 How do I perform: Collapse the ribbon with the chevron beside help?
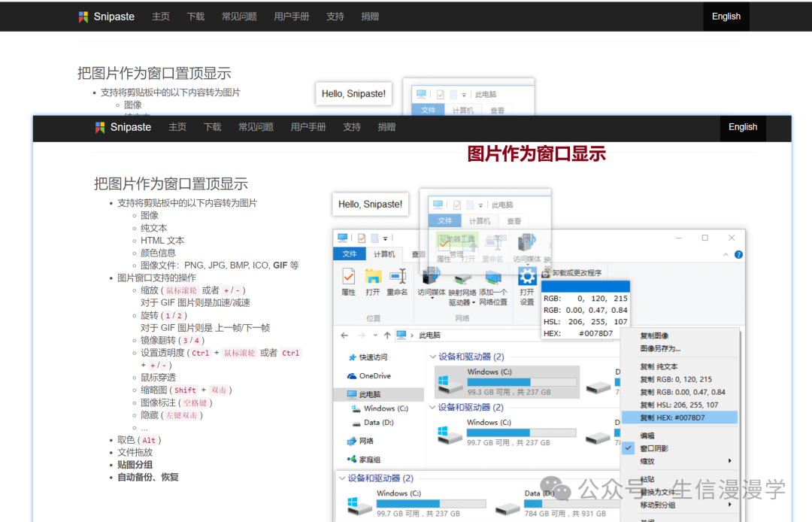[x=726, y=255]
